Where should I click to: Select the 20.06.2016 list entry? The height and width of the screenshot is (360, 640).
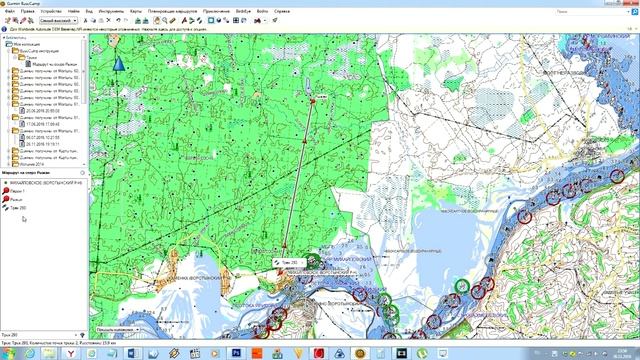tap(43, 111)
